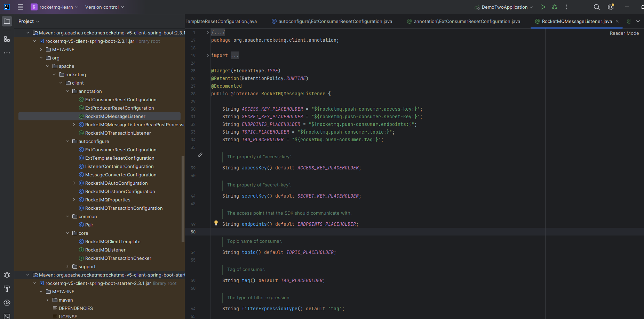644x319 pixels.
Task: Select RocketMQTransactionConfiguration in tree
Action: click(124, 208)
